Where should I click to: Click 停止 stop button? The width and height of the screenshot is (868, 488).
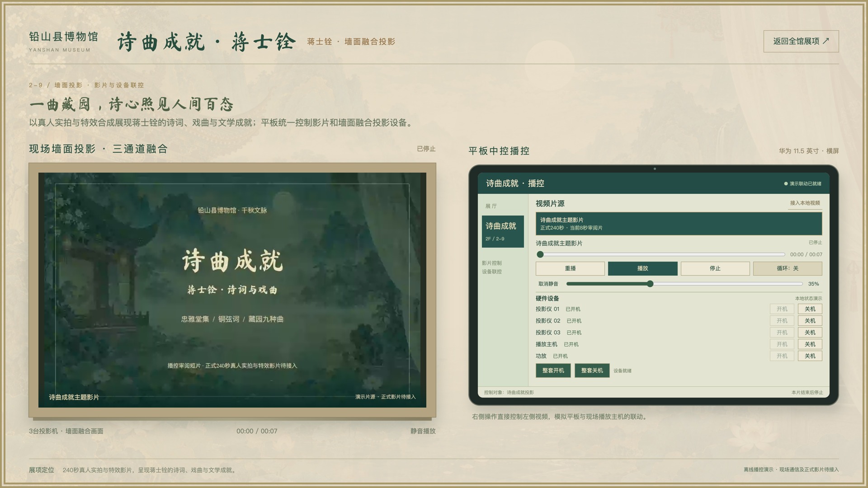pyautogui.click(x=715, y=268)
